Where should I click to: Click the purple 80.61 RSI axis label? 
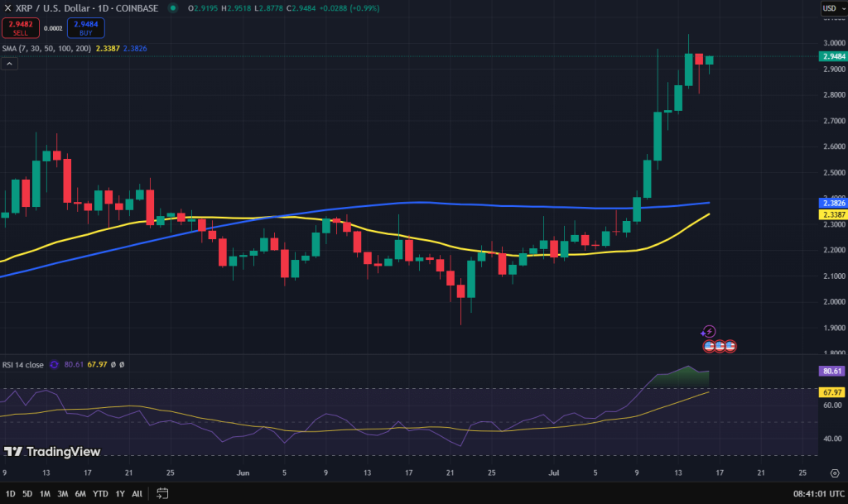point(831,371)
